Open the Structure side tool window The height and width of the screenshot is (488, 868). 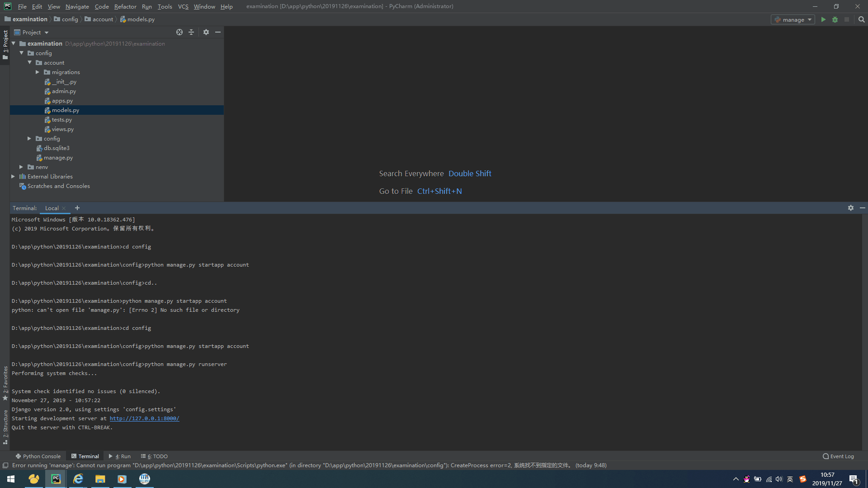(x=5, y=427)
